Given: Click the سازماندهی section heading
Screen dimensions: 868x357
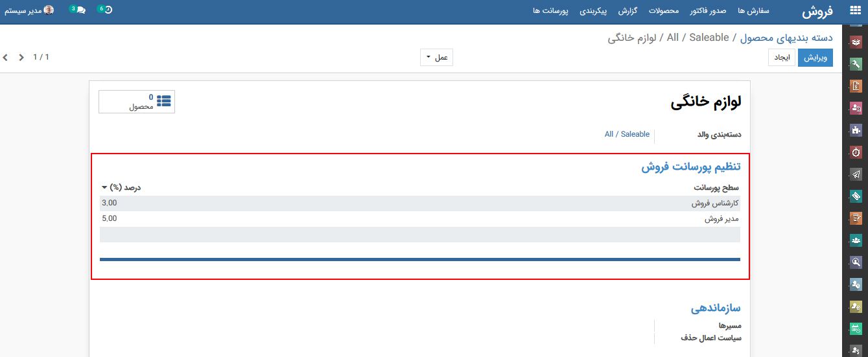Looking at the screenshot, I should [716, 308].
